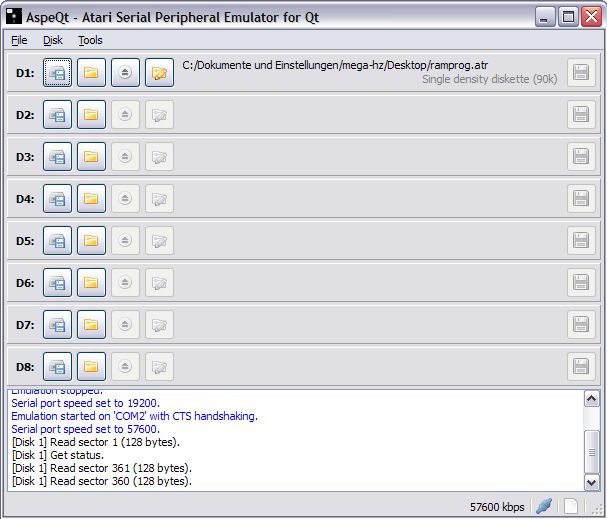Click the serial connection status icon
This screenshot has height=519, width=607.
pos(544,506)
